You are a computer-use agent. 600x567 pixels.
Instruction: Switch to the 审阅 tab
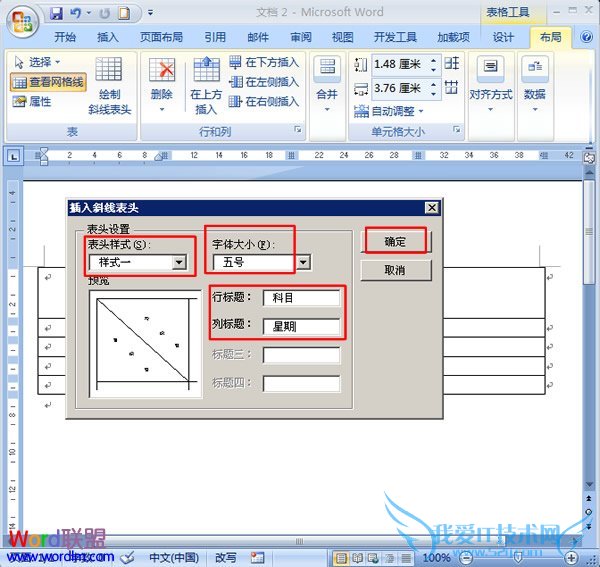click(301, 37)
